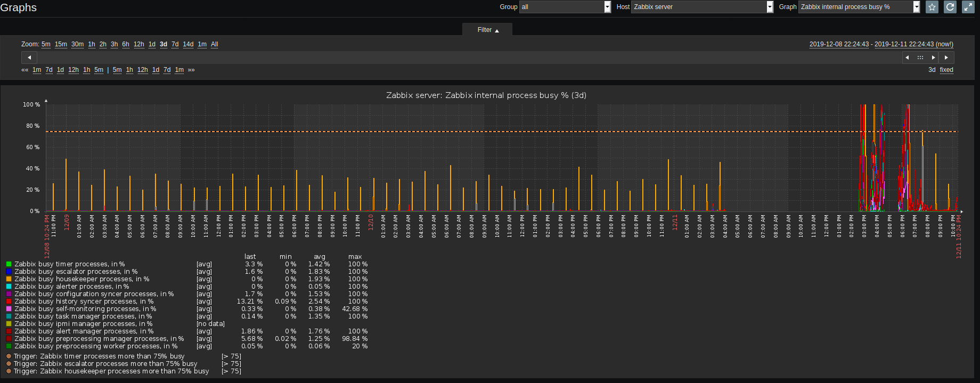Open the Host dropdown

click(702, 7)
